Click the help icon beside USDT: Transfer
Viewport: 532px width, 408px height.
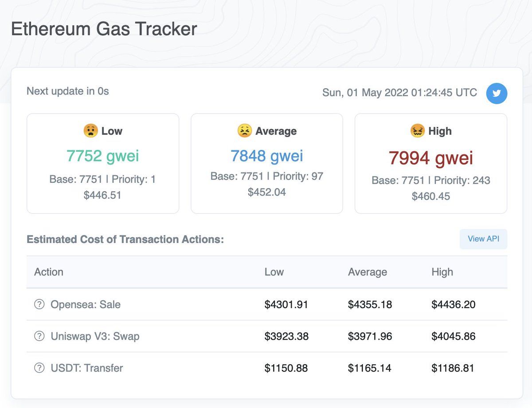click(39, 368)
